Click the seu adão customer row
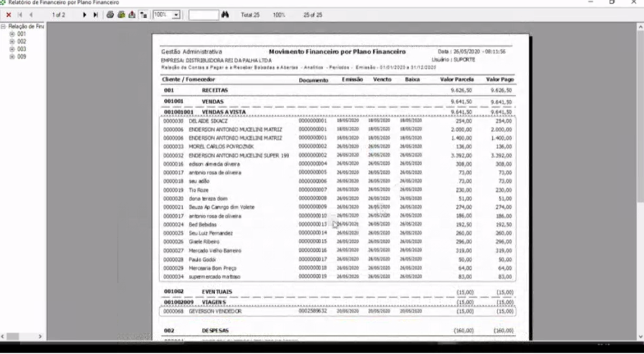644x354 pixels. coord(337,181)
